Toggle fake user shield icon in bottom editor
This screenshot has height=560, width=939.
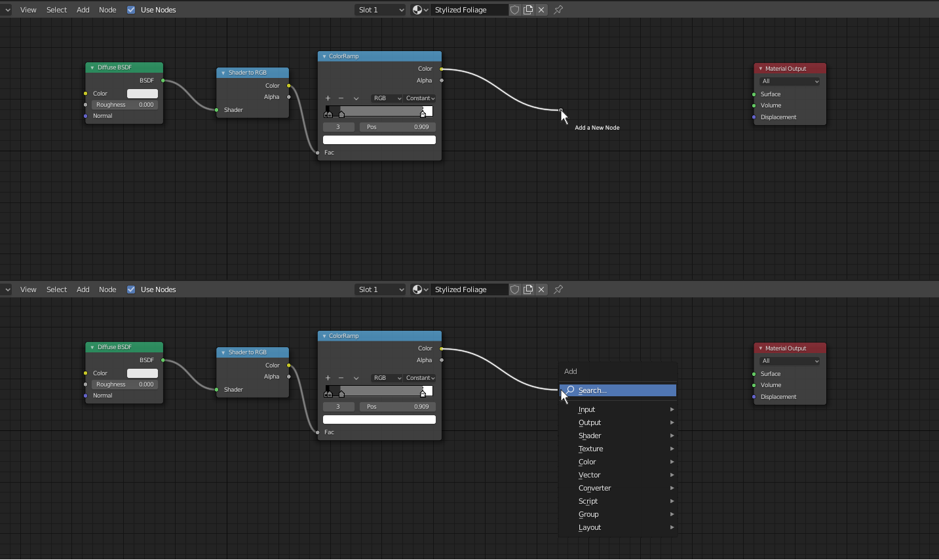click(515, 289)
